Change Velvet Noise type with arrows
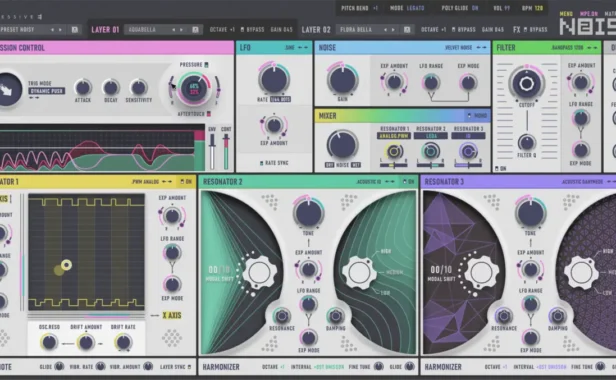The width and height of the screenshot is (616, 380). [x=481, y=48]
